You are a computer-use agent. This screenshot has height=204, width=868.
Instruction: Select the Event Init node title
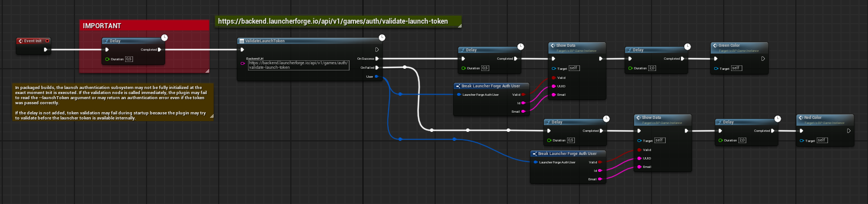[x=33, y=41]
